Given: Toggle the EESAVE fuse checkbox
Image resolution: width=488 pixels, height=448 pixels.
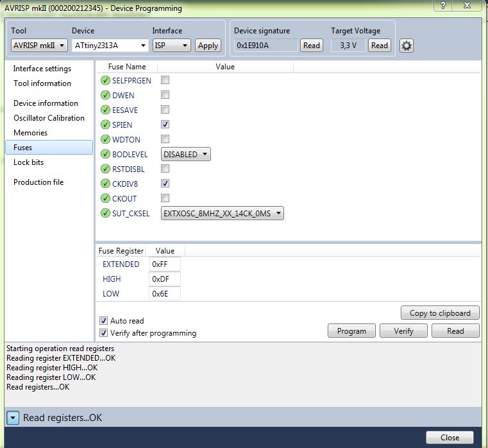Looking at the screenshot, I should click(x=165, y=110).
